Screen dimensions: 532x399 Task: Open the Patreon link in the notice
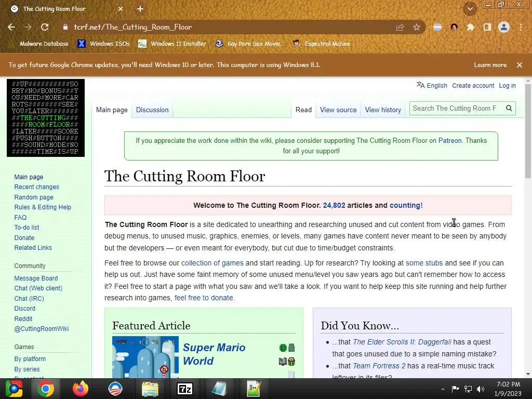point(450,140)
